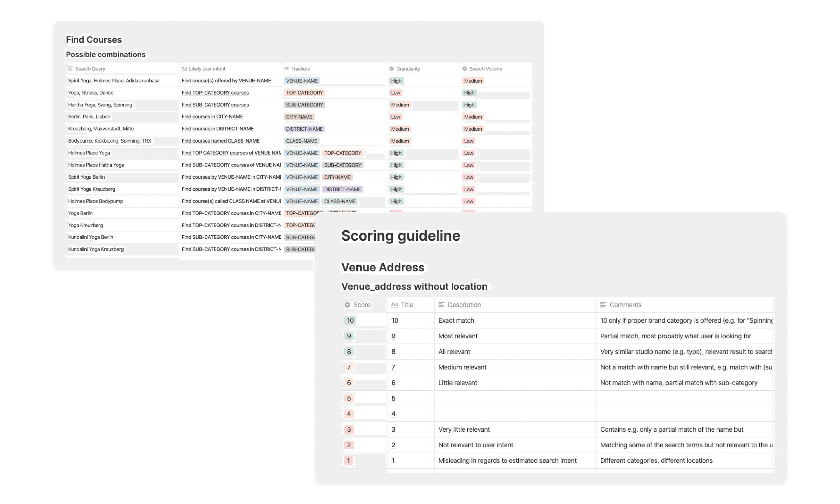
Task: Click High search volume tag in Hartha Yoga row
Action: (469, 105)
